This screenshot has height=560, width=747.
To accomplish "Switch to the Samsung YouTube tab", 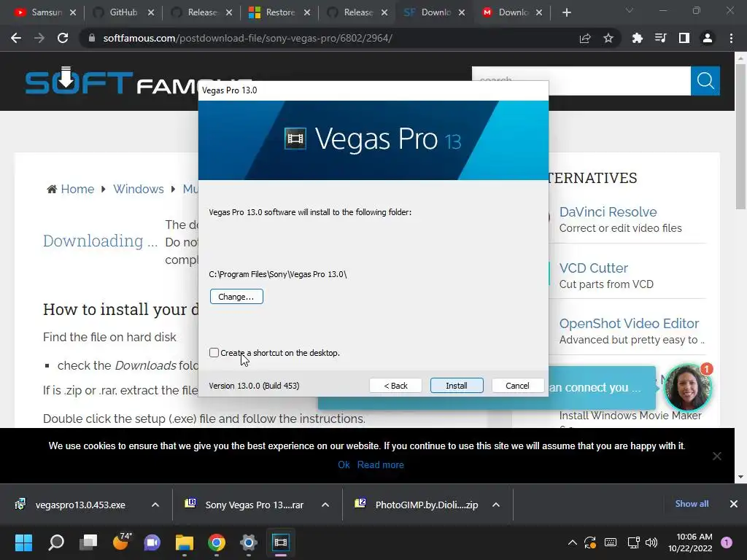I will 46,12.
